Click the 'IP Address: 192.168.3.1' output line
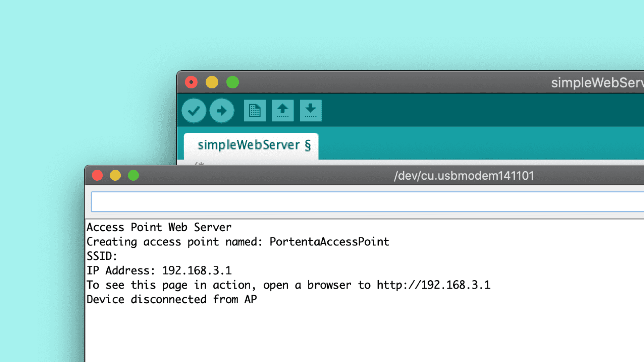This screenshot has height=362, width=644. tap(159, 271)
